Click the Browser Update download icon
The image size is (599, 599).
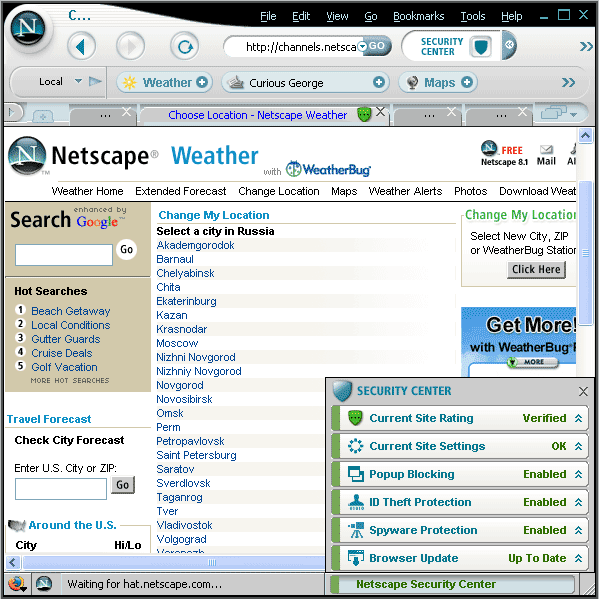pos(356,558)
